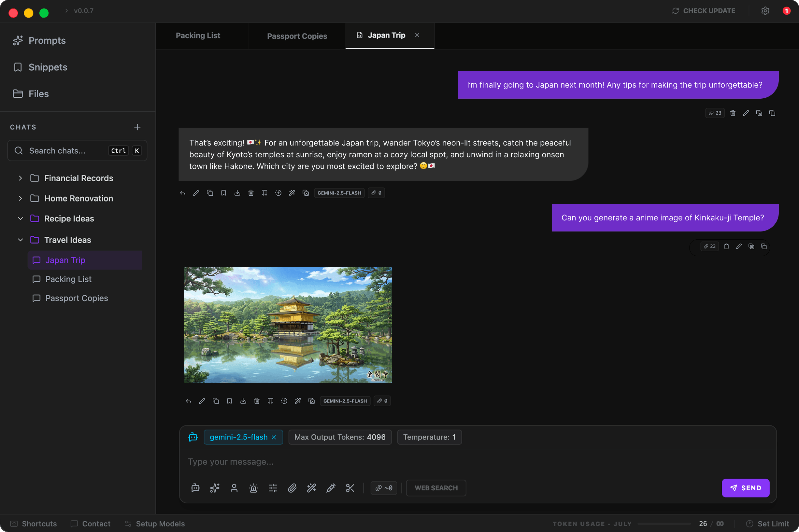Viewport: 799px width, 532px height.
Task: Expand the sidebar chevron near version label
Action: [66, 11]
